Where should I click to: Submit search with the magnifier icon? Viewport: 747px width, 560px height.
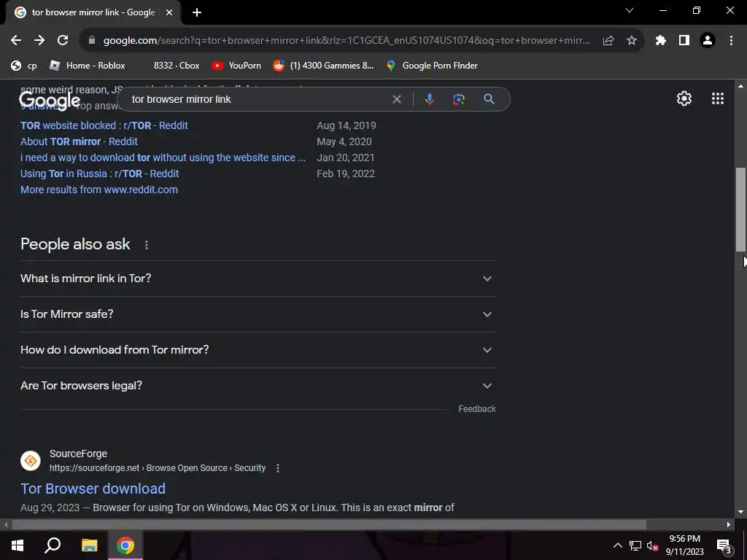pos(489,99)
